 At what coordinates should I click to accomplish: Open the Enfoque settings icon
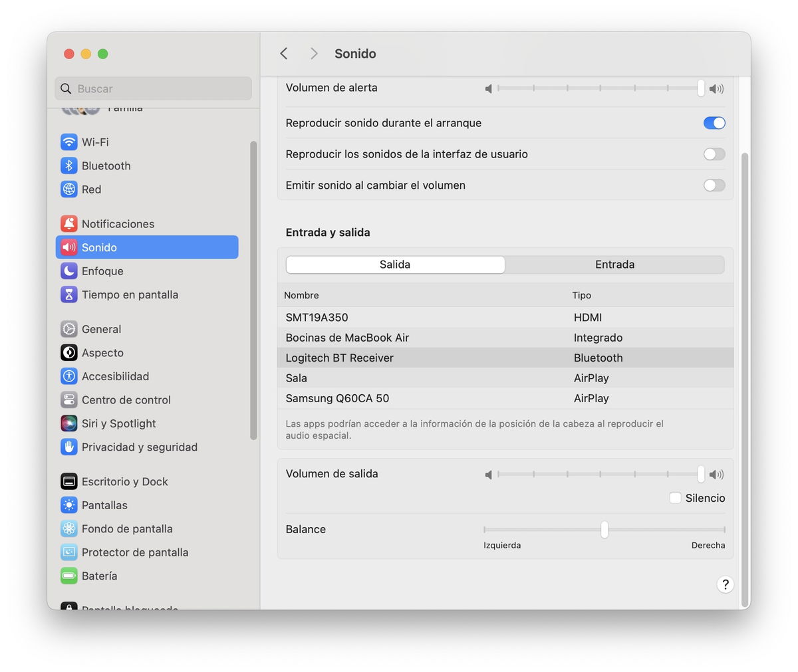(69, 271)
